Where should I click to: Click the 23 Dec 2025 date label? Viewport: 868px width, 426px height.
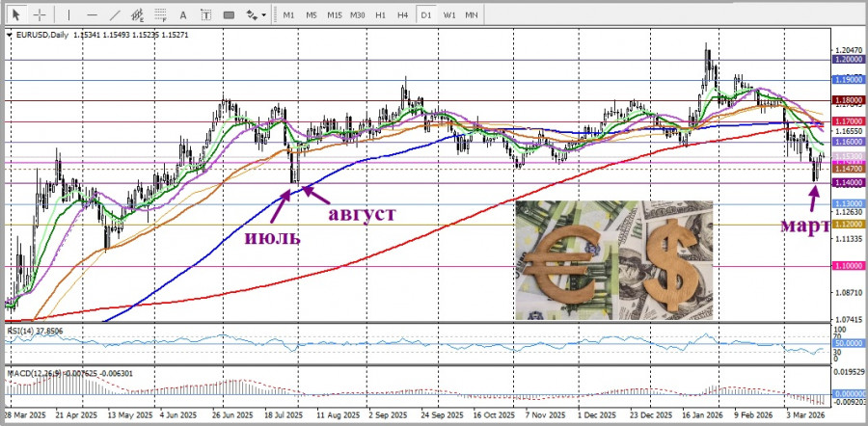click(650, 415)
